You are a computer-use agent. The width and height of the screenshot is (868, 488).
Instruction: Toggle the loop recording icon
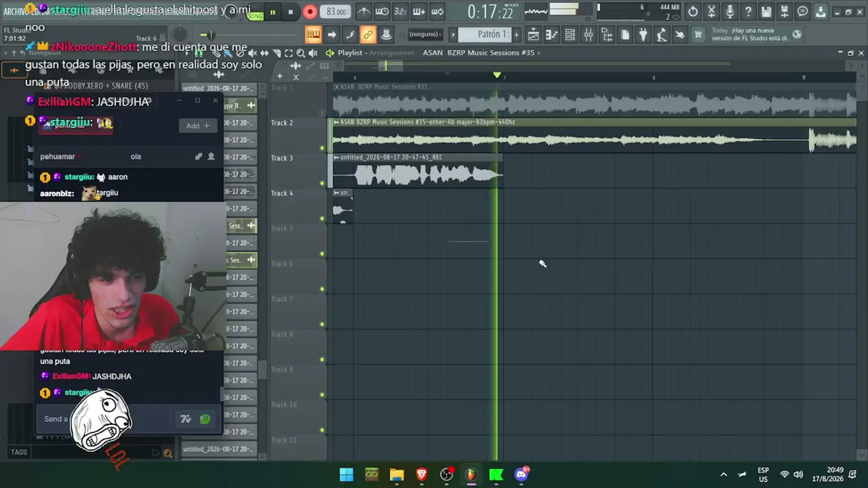(x=437, y=12)
